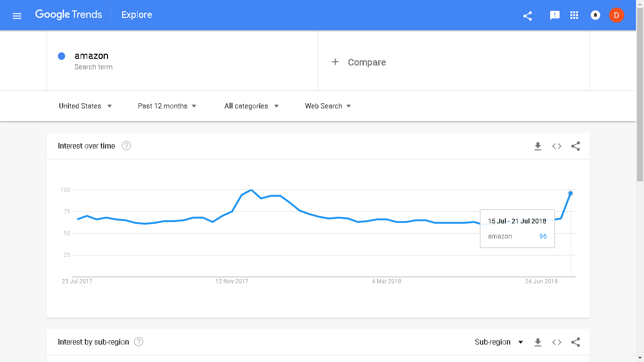Go to Google Trends home logo

[x=68, y=15]
